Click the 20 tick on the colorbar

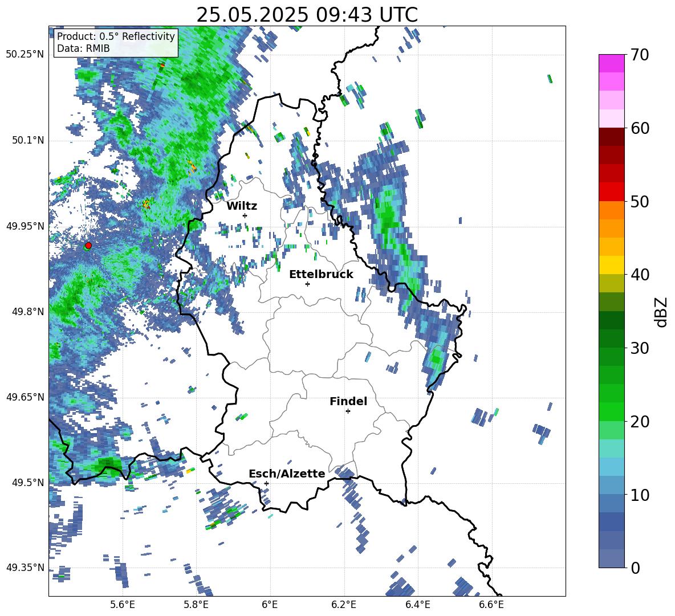click(x=640, y=422)
